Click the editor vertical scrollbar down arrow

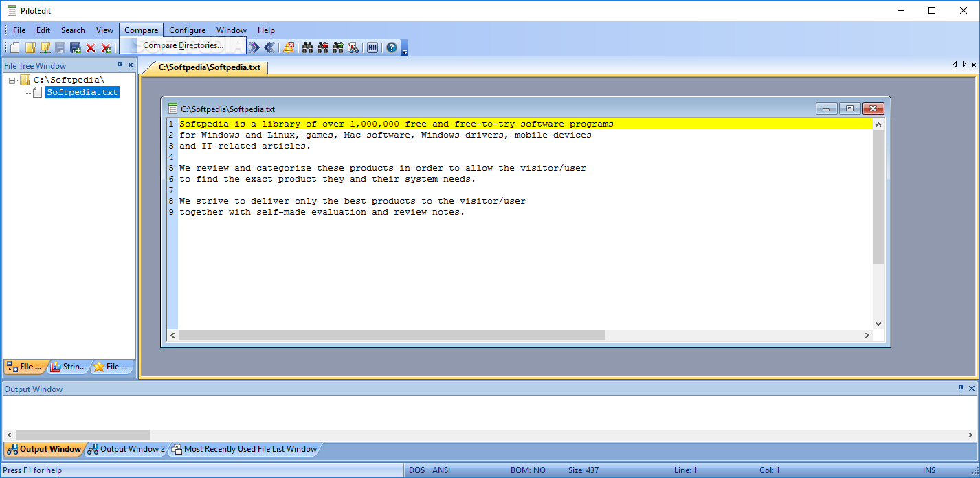click(x=878, y=324)
